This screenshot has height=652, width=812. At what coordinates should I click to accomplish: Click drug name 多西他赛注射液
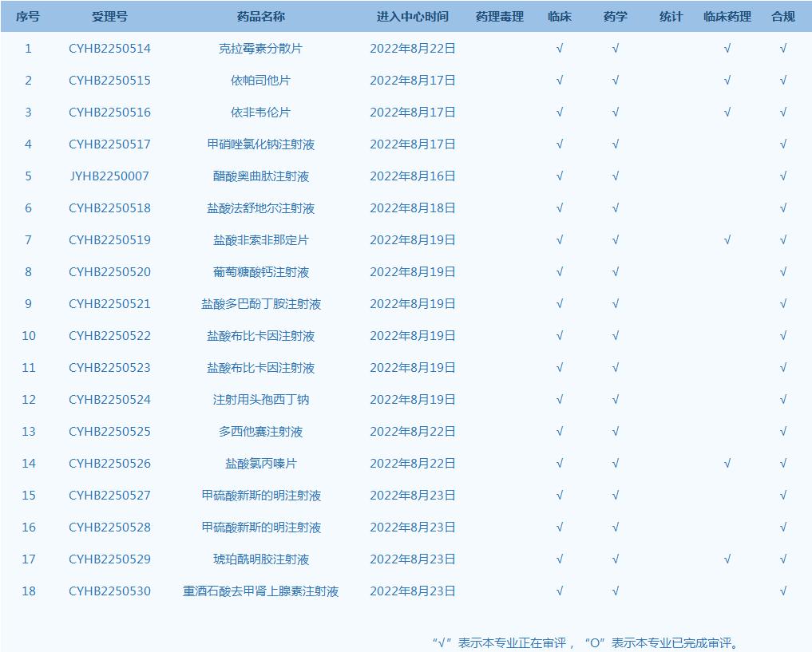pos(260,432)
